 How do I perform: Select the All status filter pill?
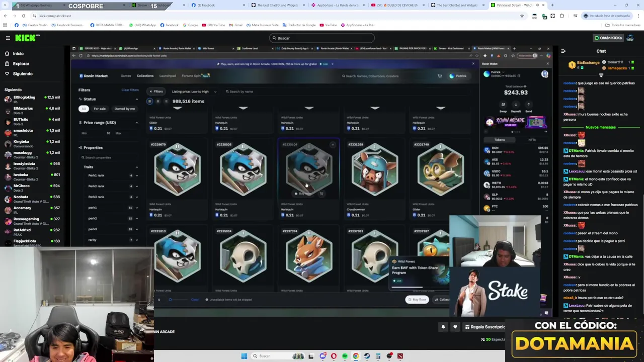click(84, 109)
